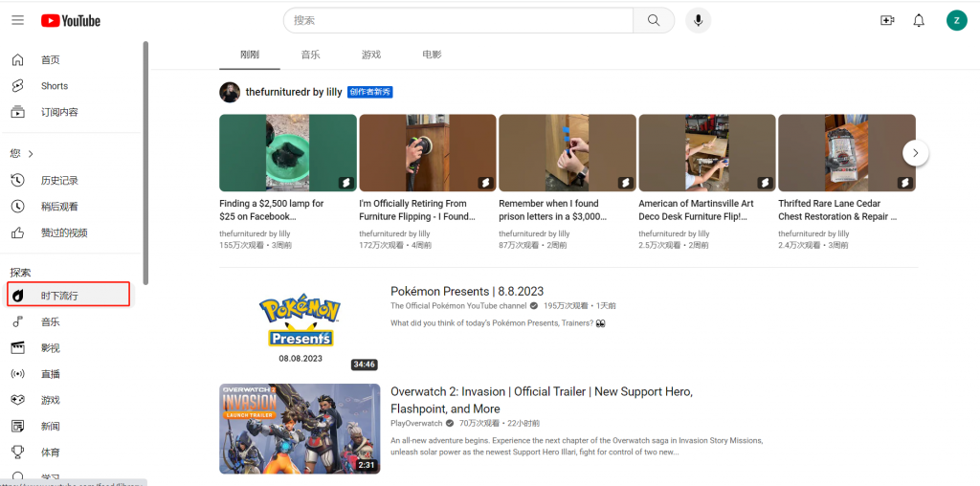Open 直播 live broadcast icon

18,374
